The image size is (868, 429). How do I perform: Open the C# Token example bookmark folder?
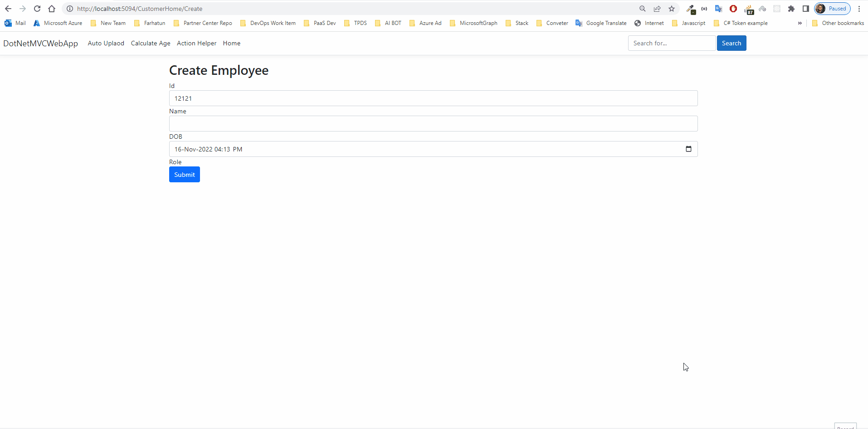pyautogui.click(x=741, y=23)
